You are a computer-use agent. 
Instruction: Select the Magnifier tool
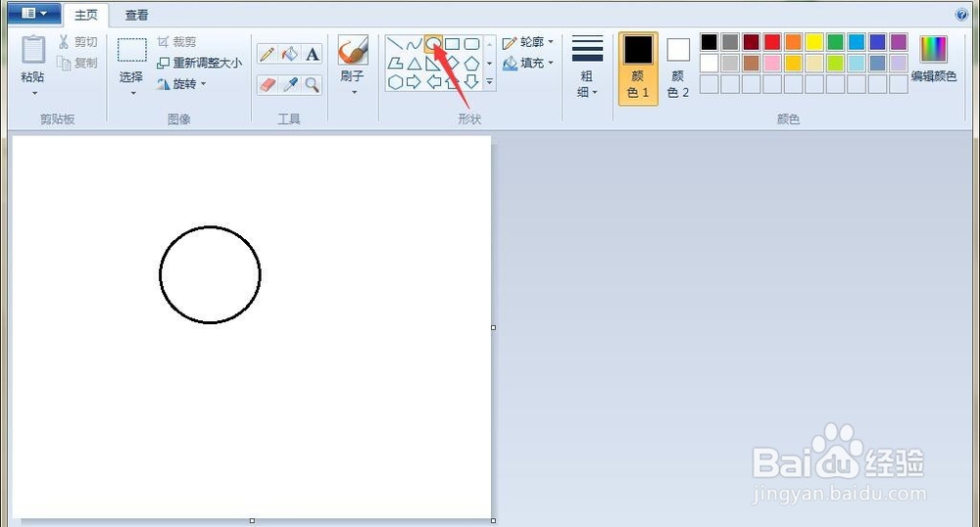click(312, 84)
